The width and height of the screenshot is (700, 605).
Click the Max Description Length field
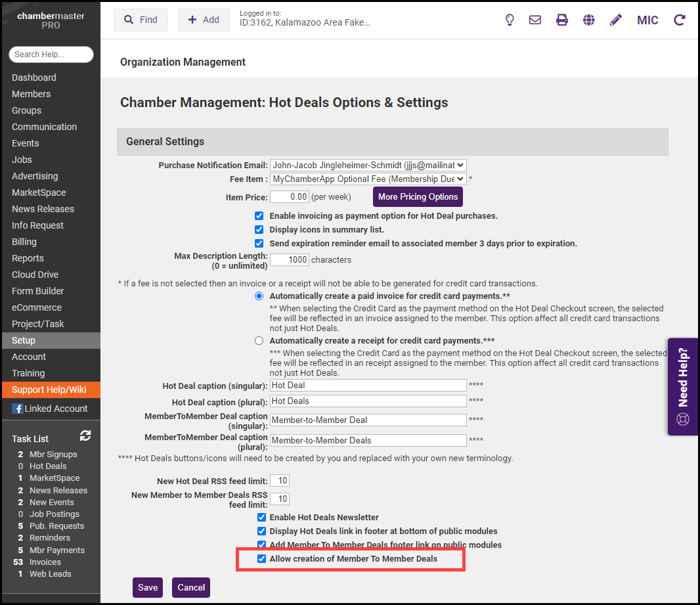coord(289,259)
